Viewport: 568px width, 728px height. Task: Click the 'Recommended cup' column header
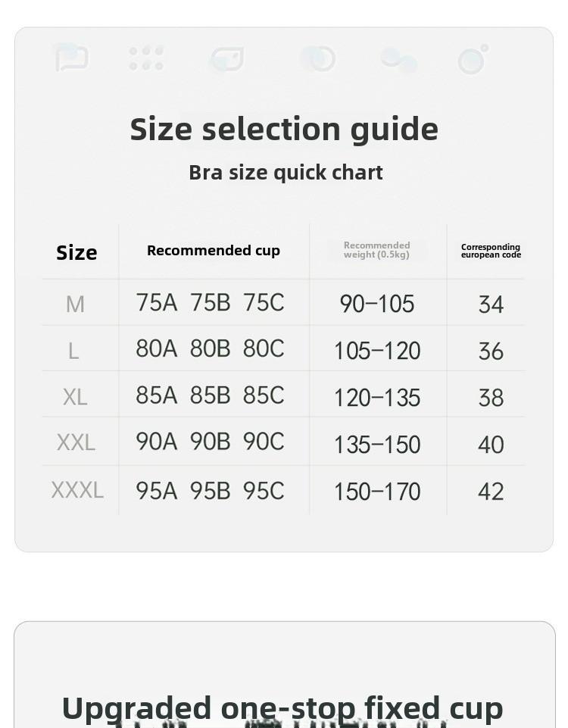214,250
